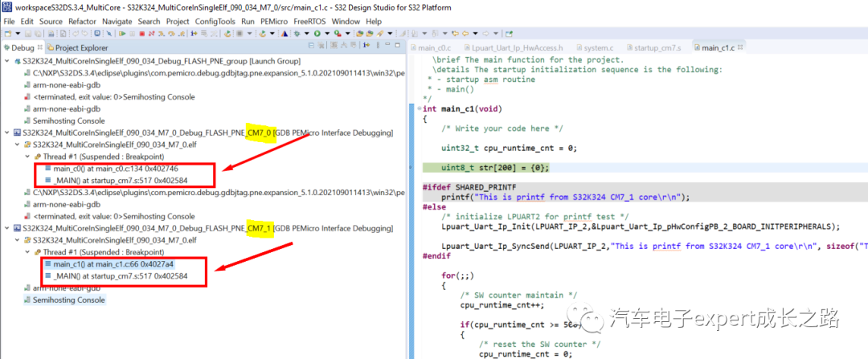
Task: Collapse the CM7_1 debug launch node
Action: 6,228
